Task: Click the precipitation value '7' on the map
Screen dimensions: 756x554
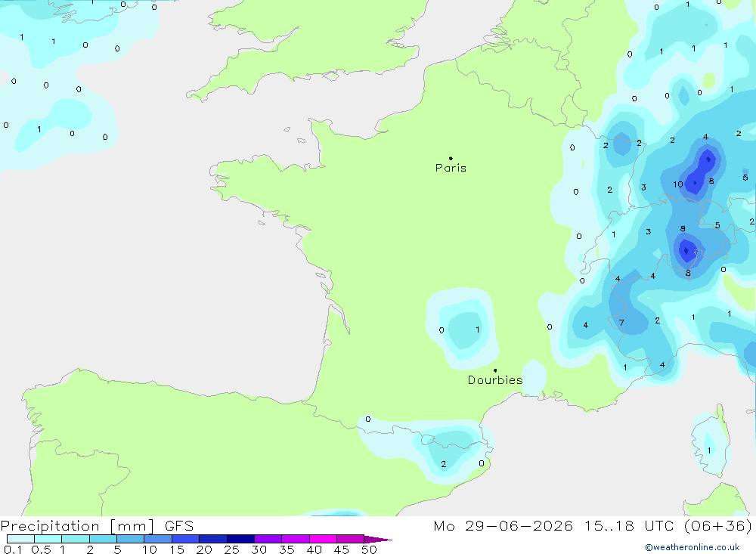Action: tap(621, 323)
